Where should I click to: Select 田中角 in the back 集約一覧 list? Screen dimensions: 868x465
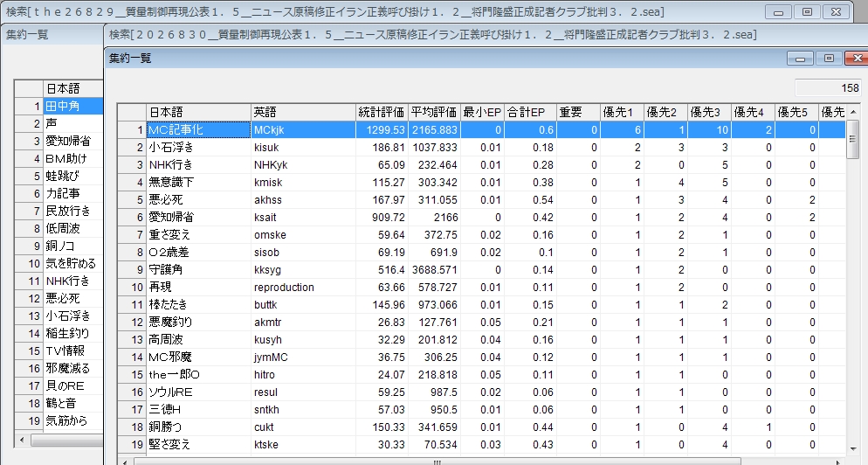73,106
